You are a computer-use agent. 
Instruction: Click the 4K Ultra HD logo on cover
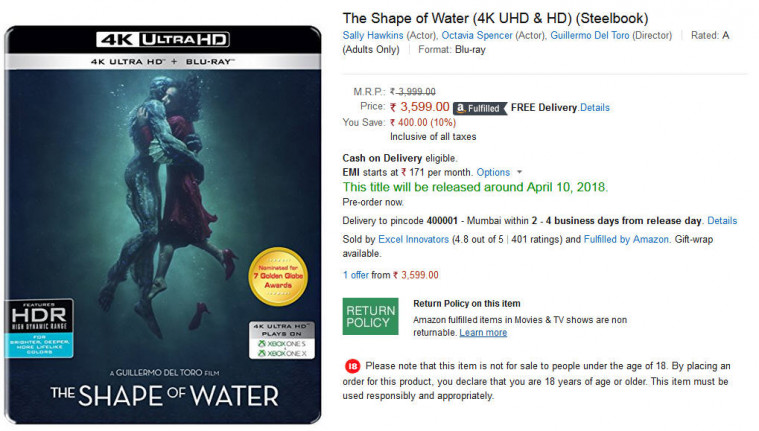(164, 40)
